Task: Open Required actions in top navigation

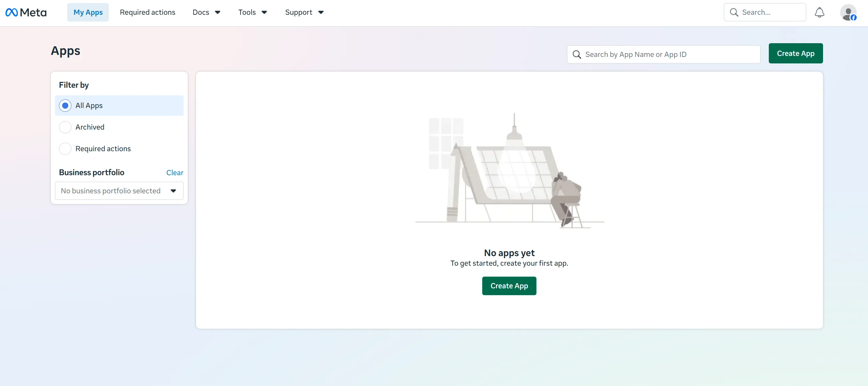Action: pyautogui.click(x=148, y=12)
